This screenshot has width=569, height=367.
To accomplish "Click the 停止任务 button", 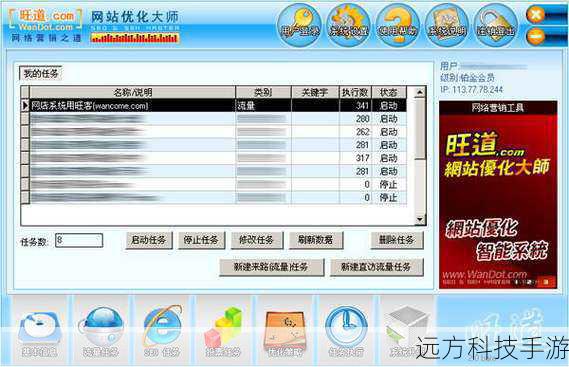I will click(x=201, y=240).
